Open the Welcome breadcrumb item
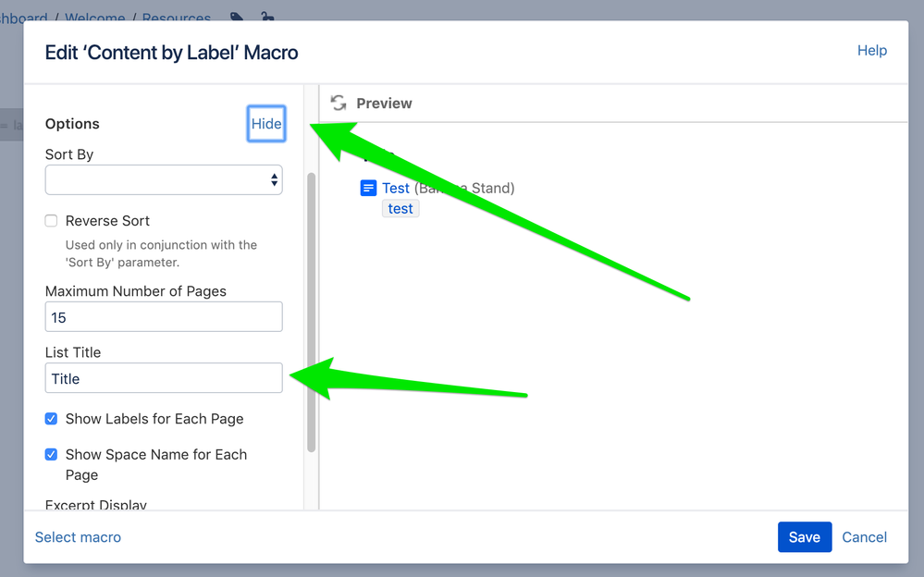This screenshot has width=924, height=577. tap(95, 18)
